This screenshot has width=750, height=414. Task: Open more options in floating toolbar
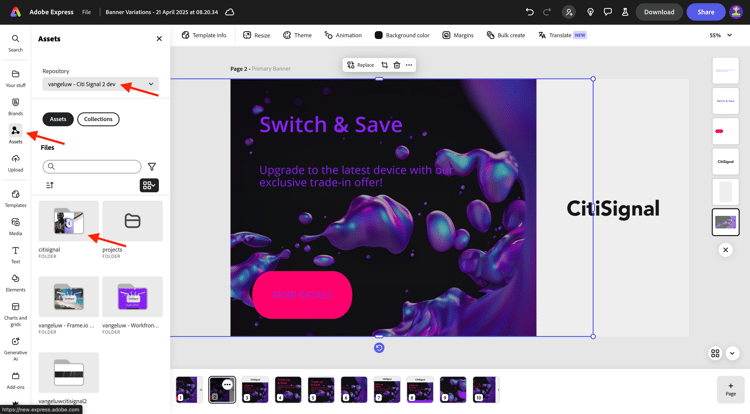[409, 65]
